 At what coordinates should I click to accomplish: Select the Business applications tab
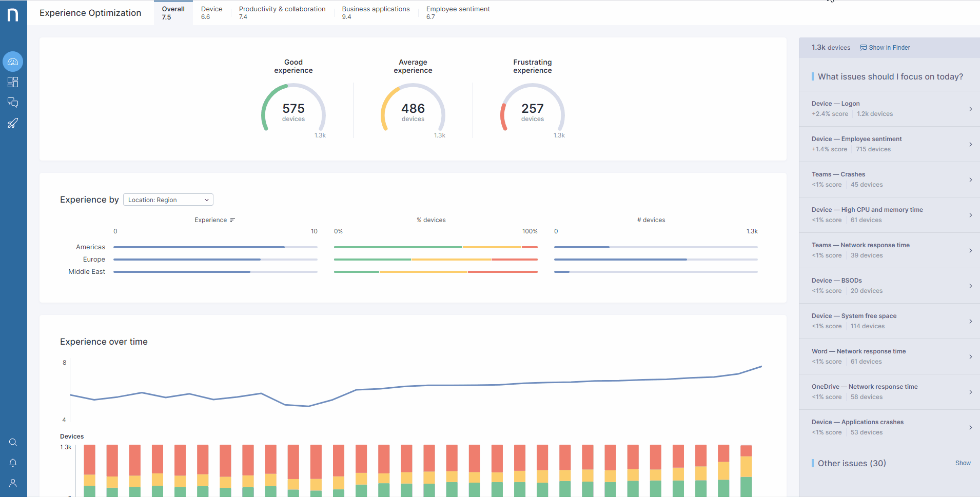tap(376, 13)
